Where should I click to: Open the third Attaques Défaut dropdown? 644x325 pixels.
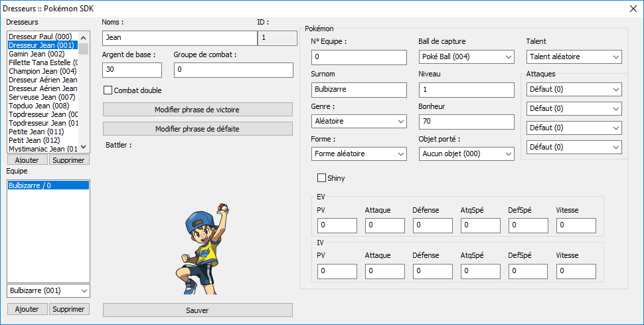point(574,128)
